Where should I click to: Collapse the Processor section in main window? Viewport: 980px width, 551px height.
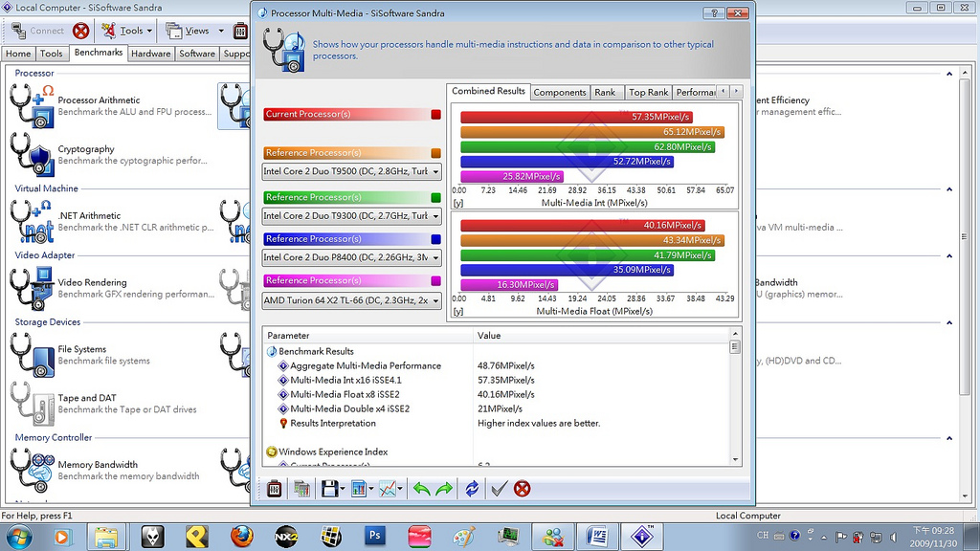coord(949,74)
